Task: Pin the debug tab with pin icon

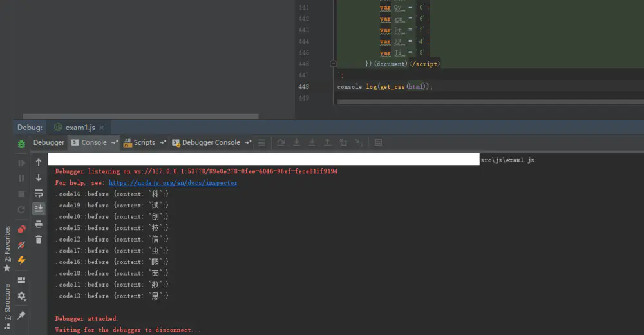Action: pyautogui.click(x=21, y=315)
